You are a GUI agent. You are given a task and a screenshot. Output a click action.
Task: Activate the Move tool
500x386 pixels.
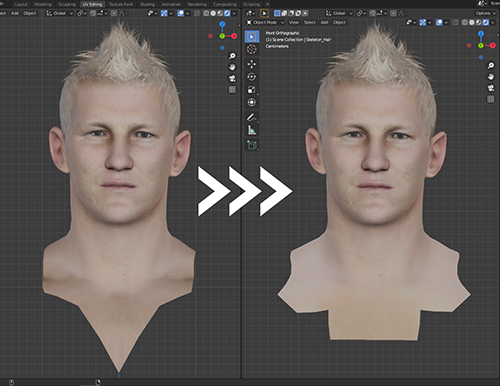point(252,64)
